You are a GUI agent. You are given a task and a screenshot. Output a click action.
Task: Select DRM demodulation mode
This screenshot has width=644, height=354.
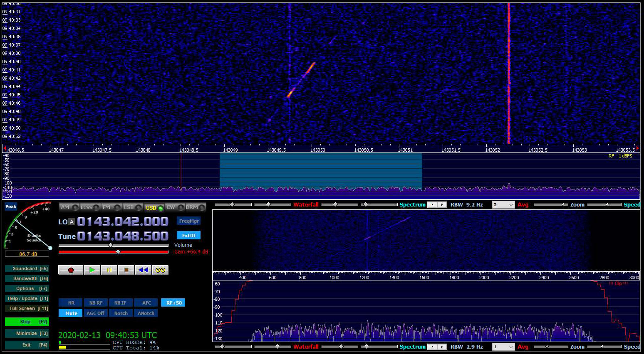[196, 207]
